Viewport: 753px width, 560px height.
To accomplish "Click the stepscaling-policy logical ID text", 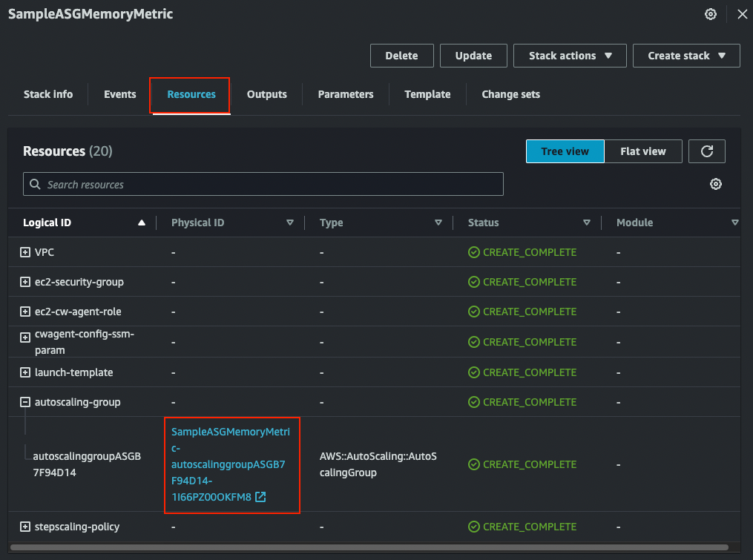I will pos(77,527).
